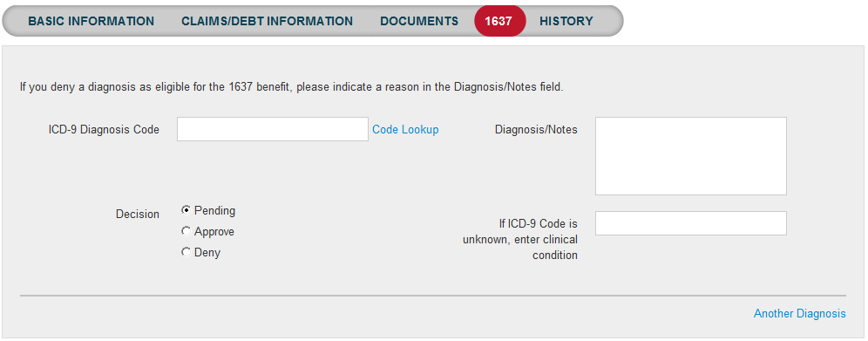
Task: Click the 'Approve' option label text
Action: click(214, 232)
